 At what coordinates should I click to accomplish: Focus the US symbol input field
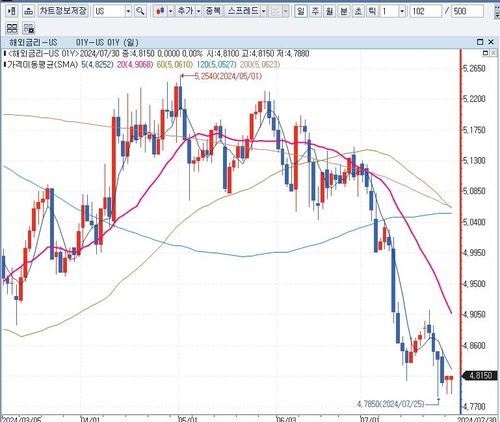[109, 12]
